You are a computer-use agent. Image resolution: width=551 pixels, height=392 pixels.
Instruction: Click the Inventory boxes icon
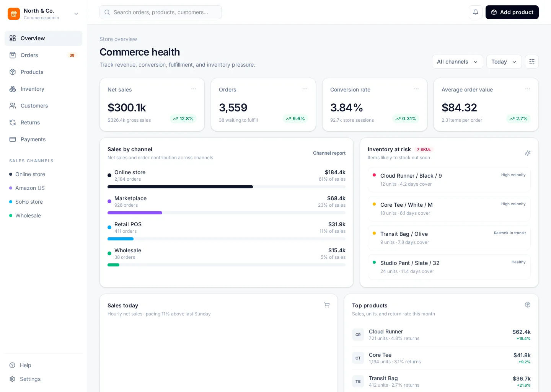13,89
